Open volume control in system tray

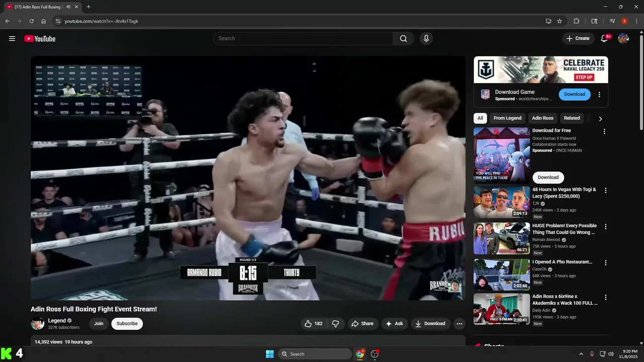click(x=611, y=354)
